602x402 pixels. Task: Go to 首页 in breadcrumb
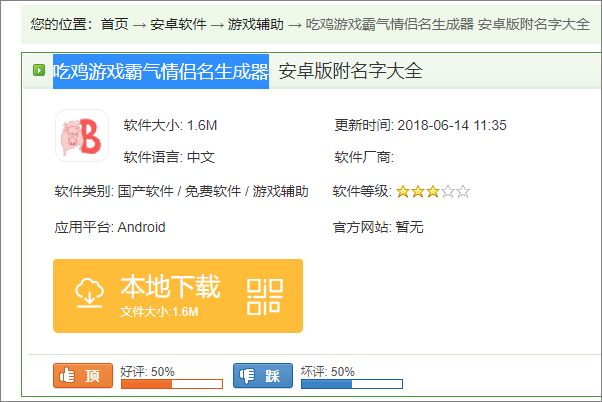(114, 24)
